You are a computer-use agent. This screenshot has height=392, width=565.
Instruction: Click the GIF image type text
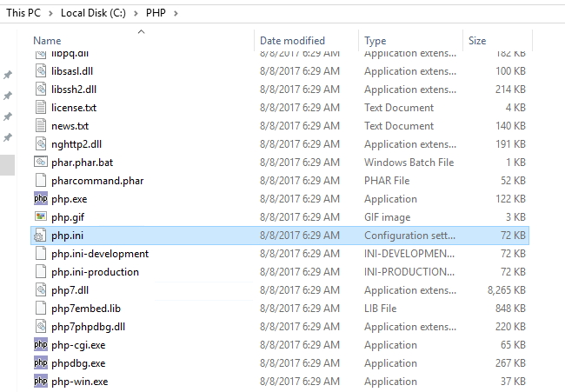[388, 217]
